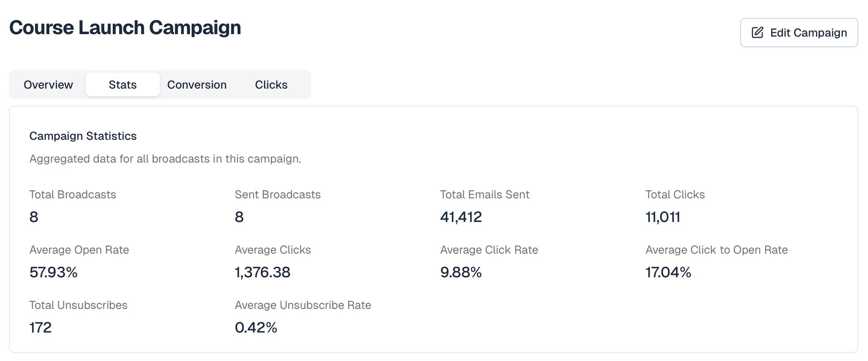Image resolution: width=868 pixels, height=361 pixels.
Task: Open the Conversion tab
Action: 197,85
